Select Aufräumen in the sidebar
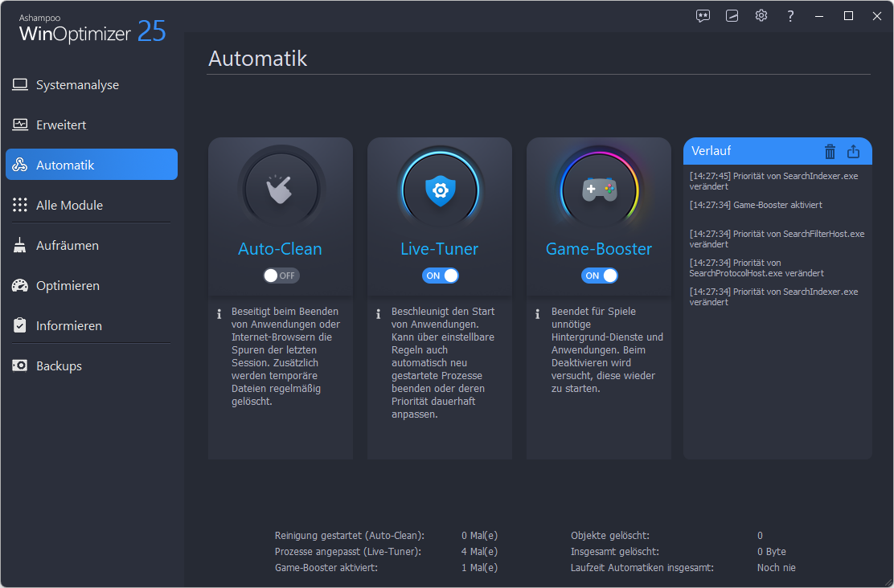Screen dimensions: 894x588 point(67,246)
